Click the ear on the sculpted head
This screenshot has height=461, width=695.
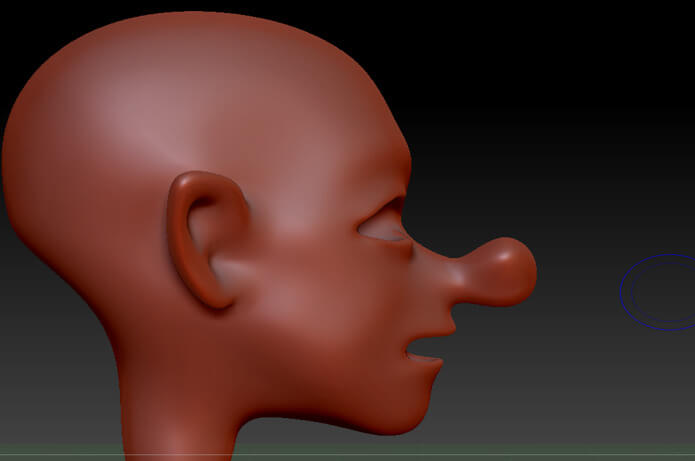tap(207, 239)
